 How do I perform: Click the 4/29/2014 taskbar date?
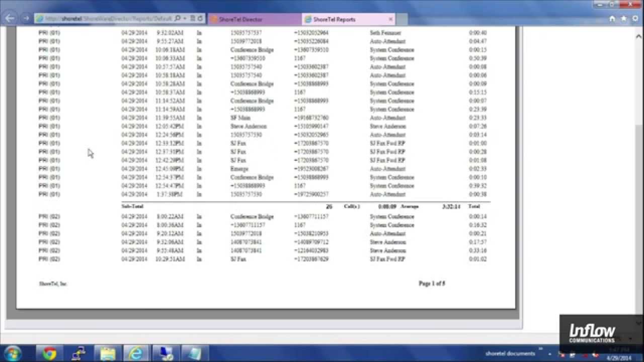pyautogui.click(x=618, y=357)
